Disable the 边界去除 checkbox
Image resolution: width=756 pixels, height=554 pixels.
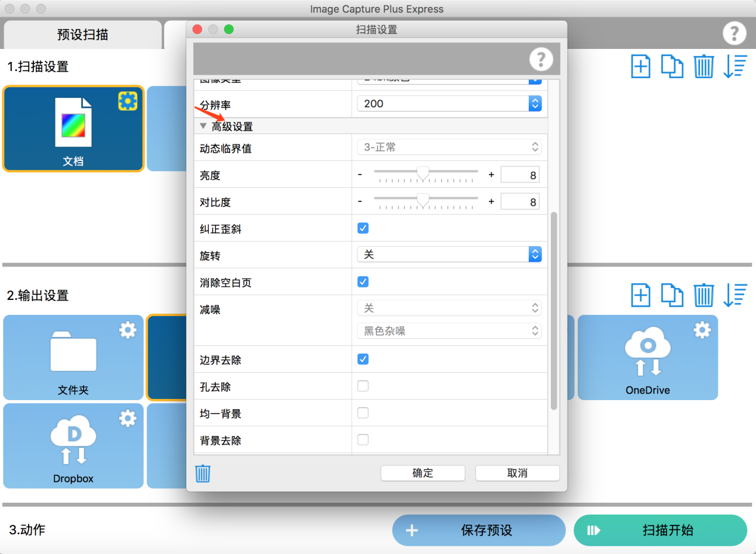pyautogui.click(x=362, y=359)
